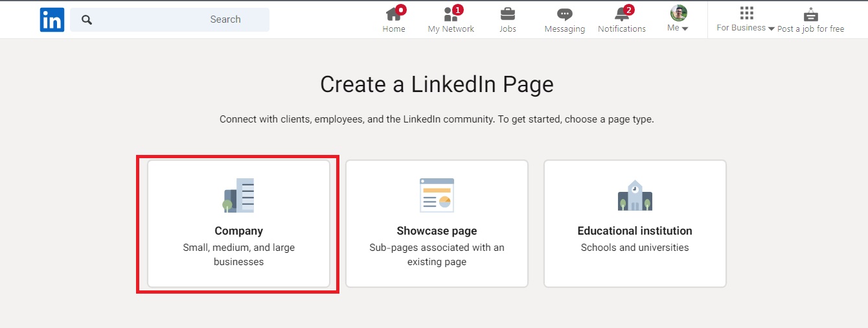Click the Post a job for free link
868x328 pixels.
click(x=810, y=29)
